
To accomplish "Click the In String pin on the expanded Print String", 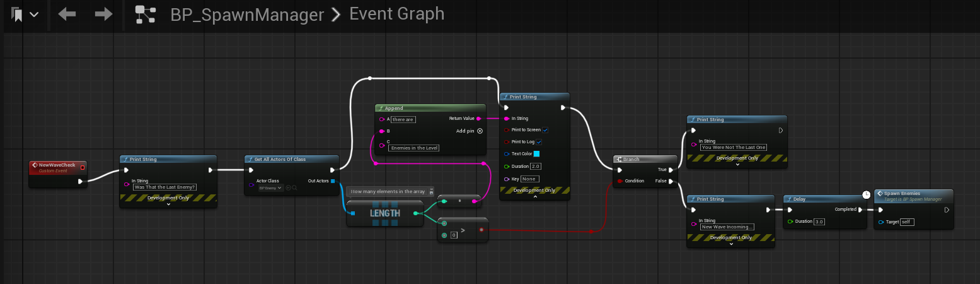I will coord(506,118).
